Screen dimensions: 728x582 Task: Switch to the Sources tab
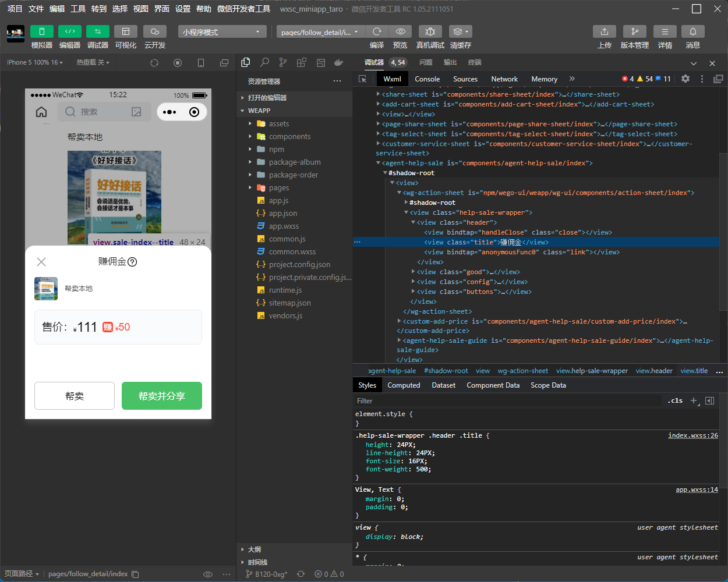(465, 79)
